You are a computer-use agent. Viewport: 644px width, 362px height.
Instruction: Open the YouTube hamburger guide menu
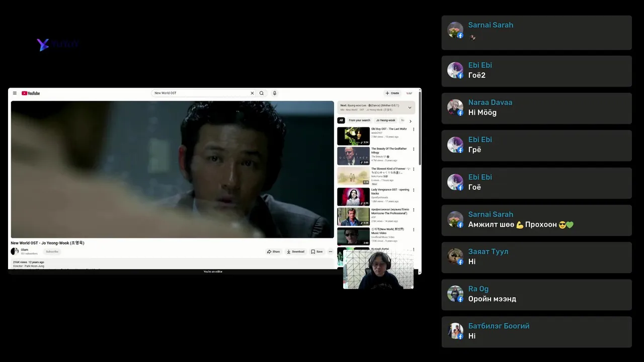click(x=15, y=93)
